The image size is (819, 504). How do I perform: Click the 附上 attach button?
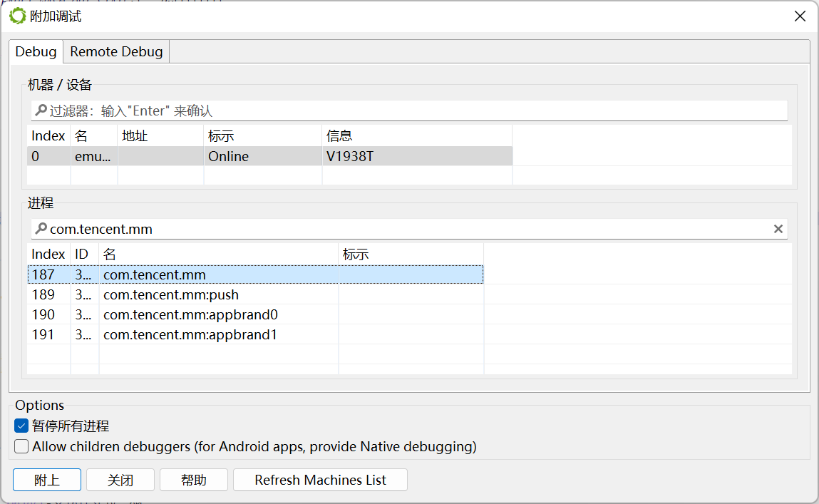point(47,480)
